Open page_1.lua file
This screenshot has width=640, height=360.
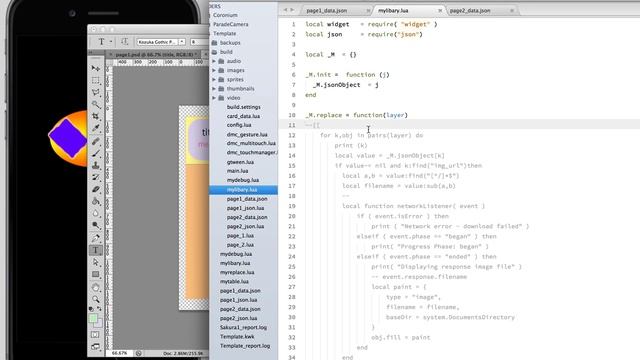(240, 236)
